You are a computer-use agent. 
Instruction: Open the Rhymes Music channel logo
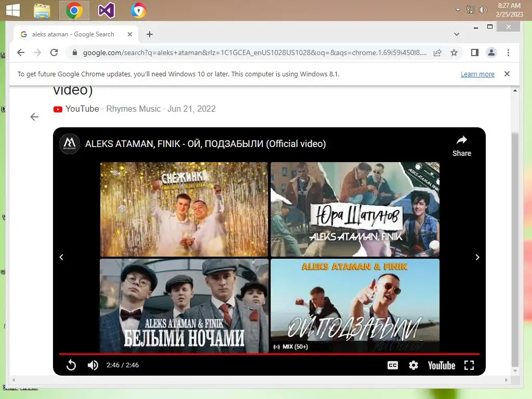pos(70,144)
